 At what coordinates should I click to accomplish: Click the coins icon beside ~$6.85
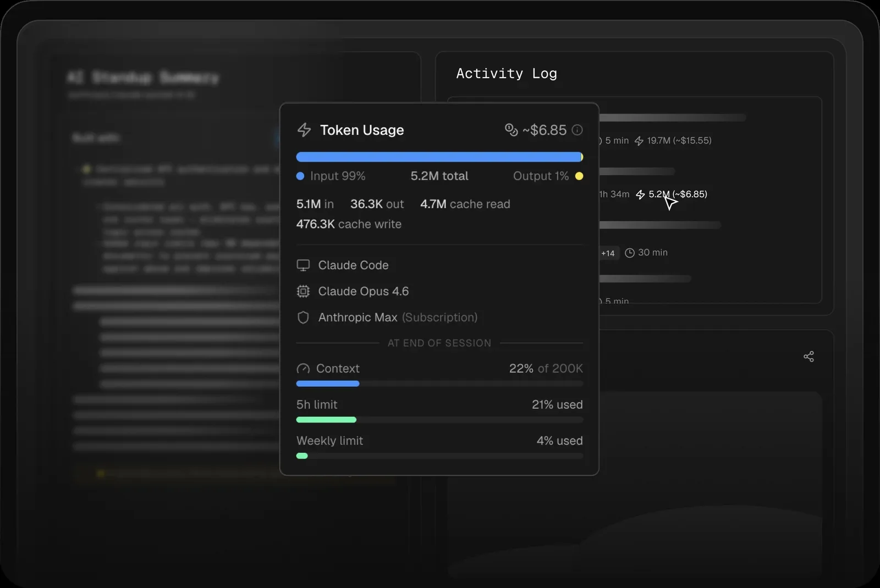point(512,130)
